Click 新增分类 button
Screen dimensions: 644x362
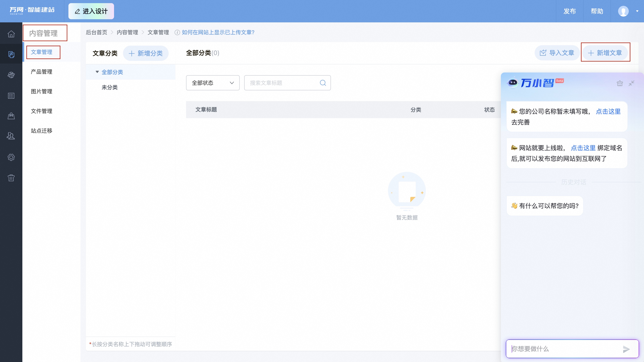point(146,53)
